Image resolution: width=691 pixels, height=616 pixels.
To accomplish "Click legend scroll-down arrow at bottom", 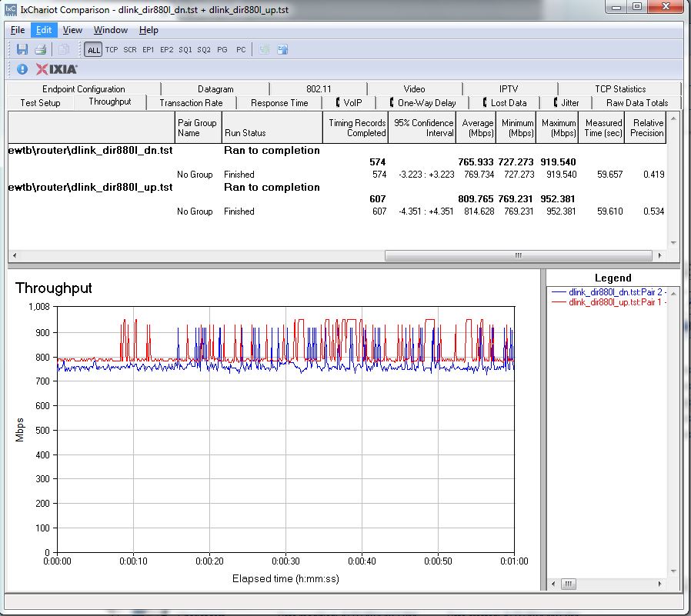I will 673,571.
